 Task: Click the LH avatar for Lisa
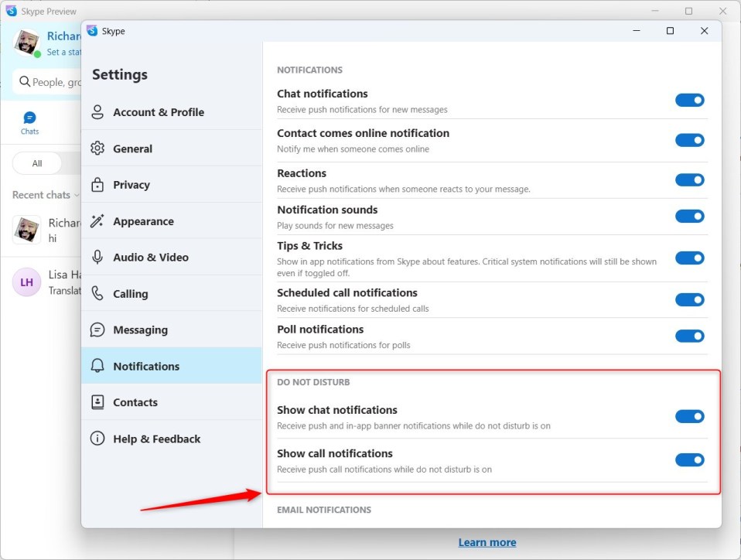(26, 282)
